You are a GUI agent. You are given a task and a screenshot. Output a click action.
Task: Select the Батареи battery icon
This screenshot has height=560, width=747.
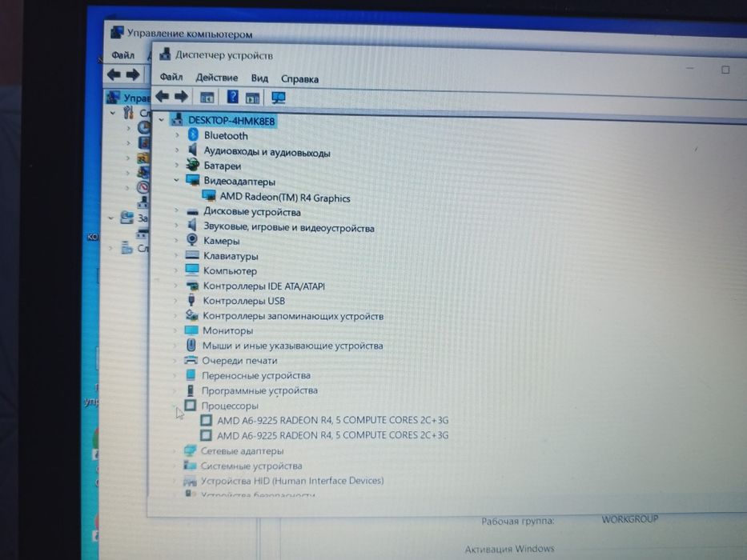coord(192,165)
